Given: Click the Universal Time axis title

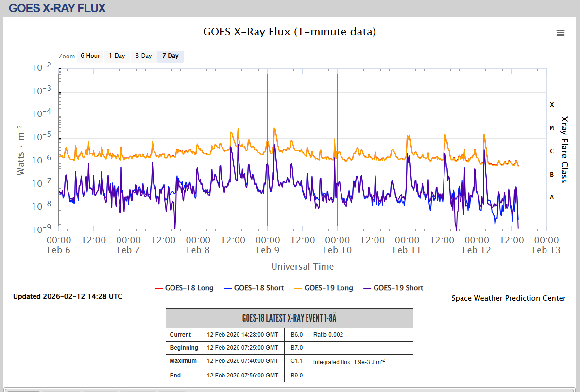Looking at the screenshot, I should coord(302,266).
